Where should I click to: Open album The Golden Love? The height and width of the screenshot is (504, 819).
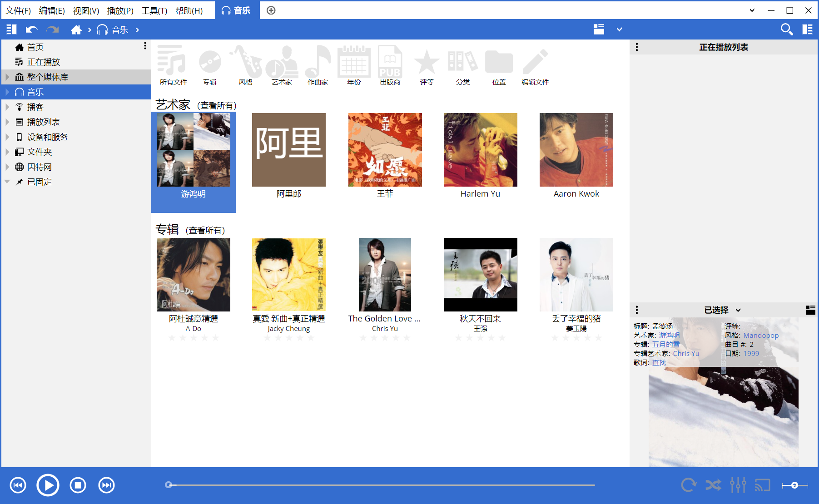tap(385, 275)
